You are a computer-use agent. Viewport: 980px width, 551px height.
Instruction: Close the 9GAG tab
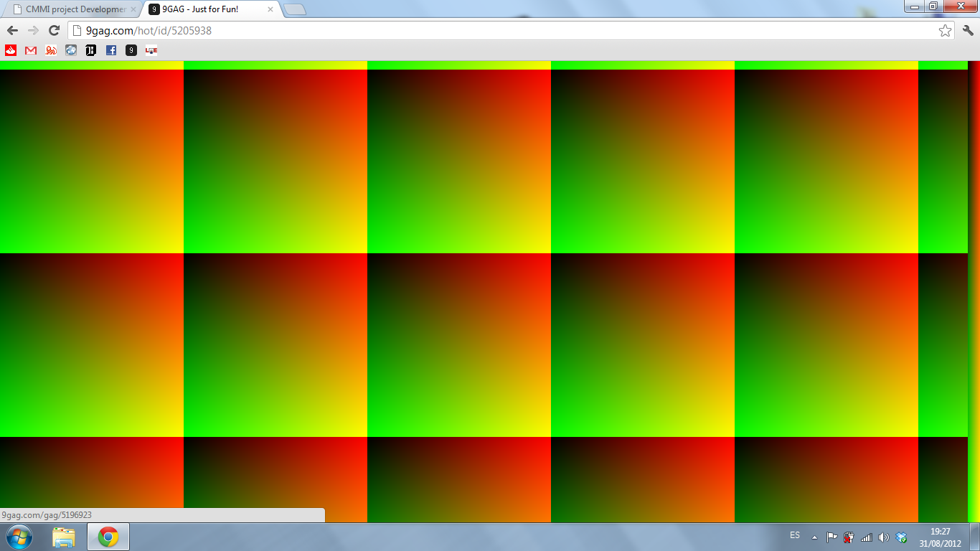270,10
